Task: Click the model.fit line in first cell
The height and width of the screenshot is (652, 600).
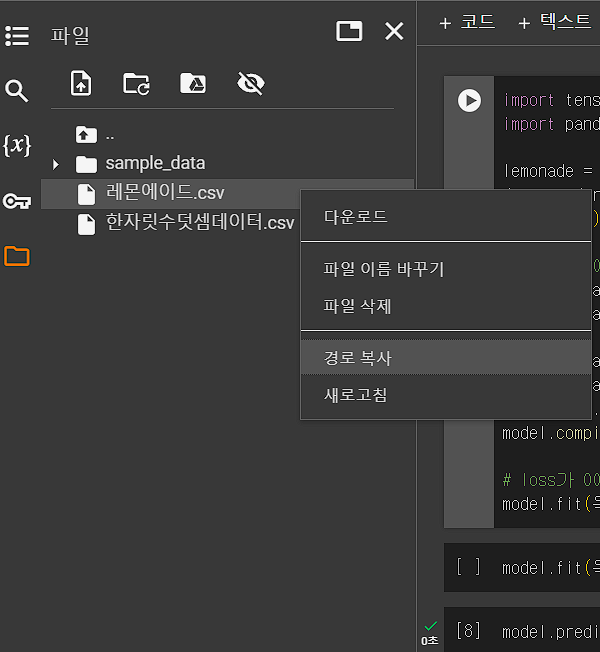Action: [551, 504]
